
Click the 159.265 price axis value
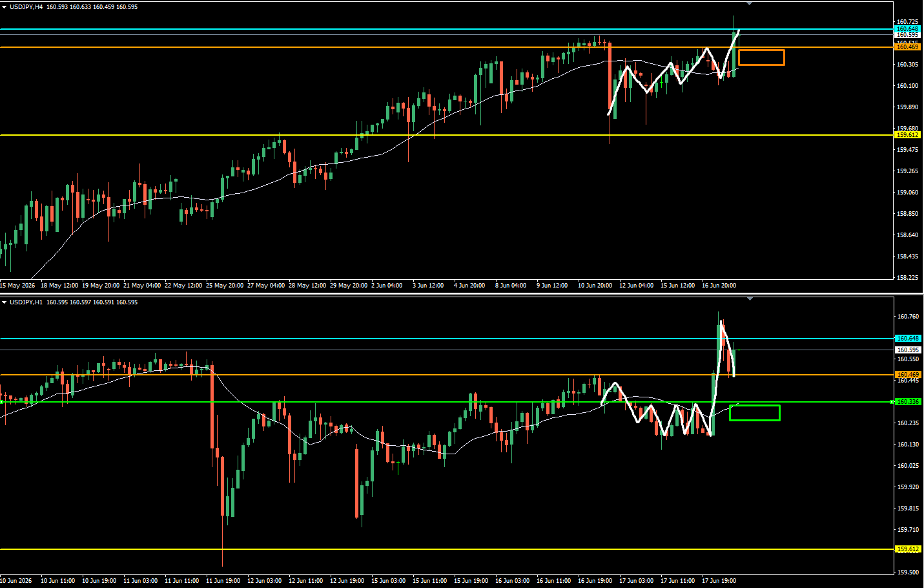tap(907, 171)
